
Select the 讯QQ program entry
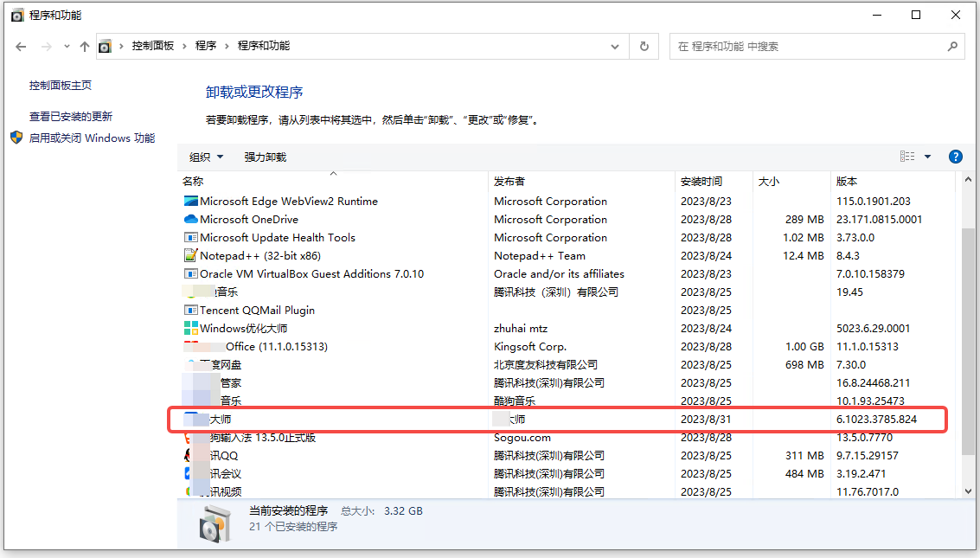coord(224,456)
